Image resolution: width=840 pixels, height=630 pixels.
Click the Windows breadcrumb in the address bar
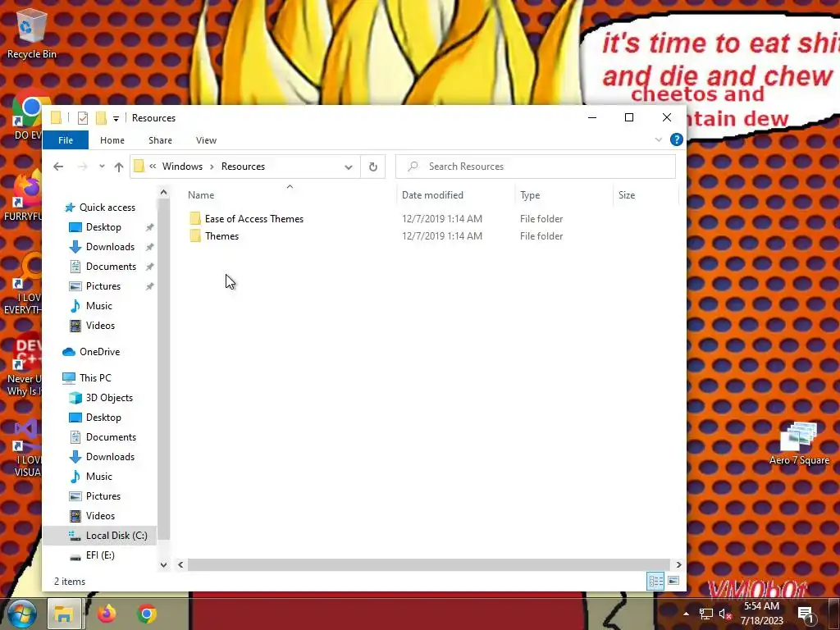(x=182, y=167)
